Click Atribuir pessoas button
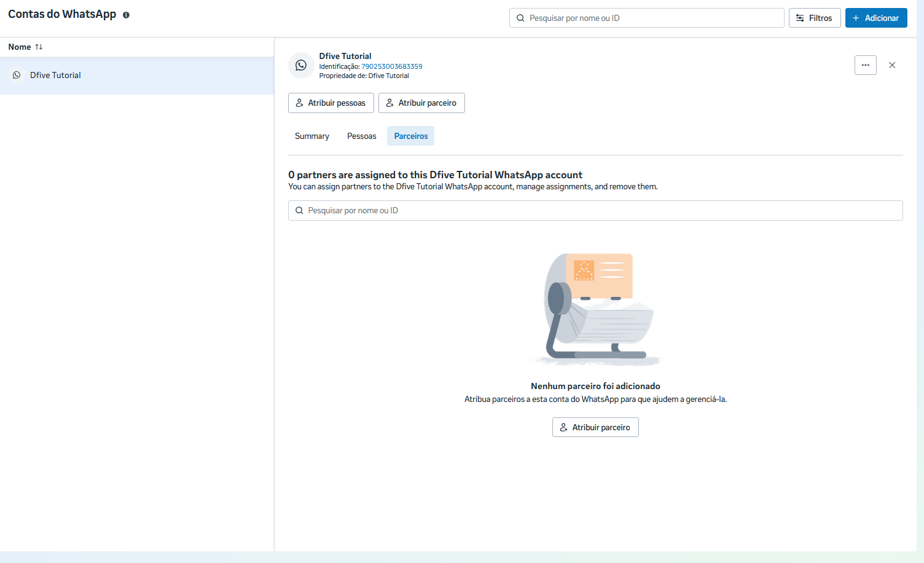 tap(331, 103)
